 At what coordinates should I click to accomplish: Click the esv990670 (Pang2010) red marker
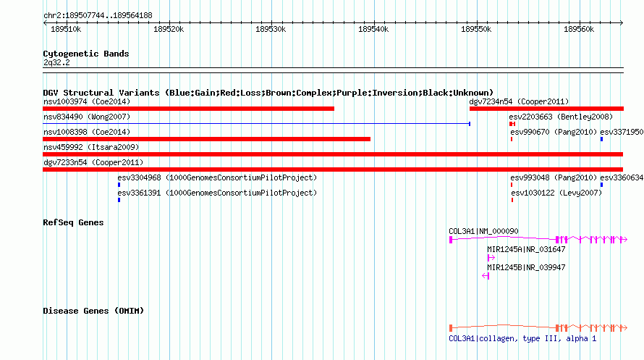coord(512,139)
